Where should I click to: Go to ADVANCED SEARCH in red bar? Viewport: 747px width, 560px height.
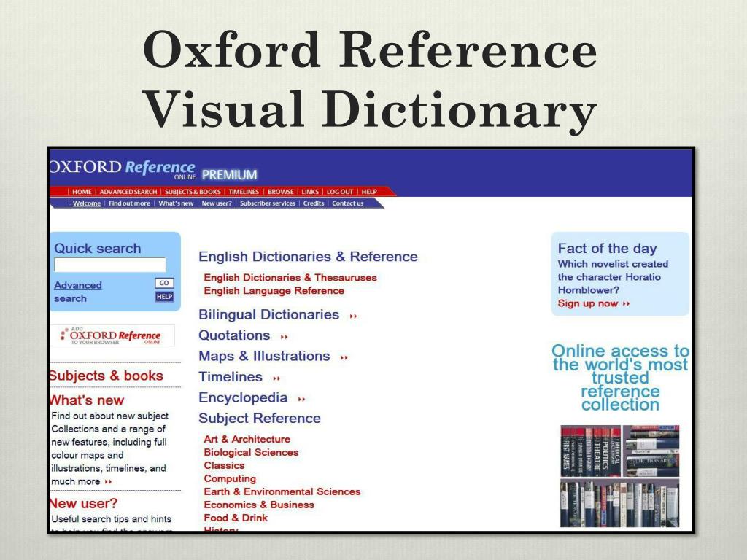click(x=128, y=192)
